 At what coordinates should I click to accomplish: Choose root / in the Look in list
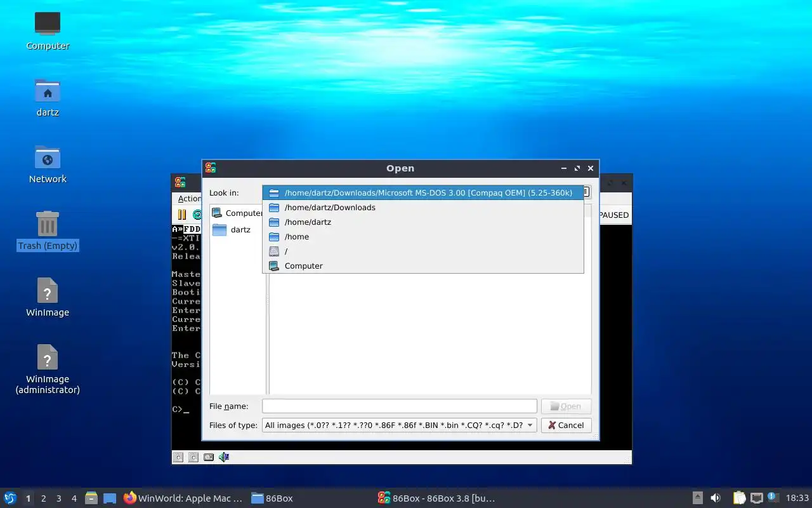[423, 251]
